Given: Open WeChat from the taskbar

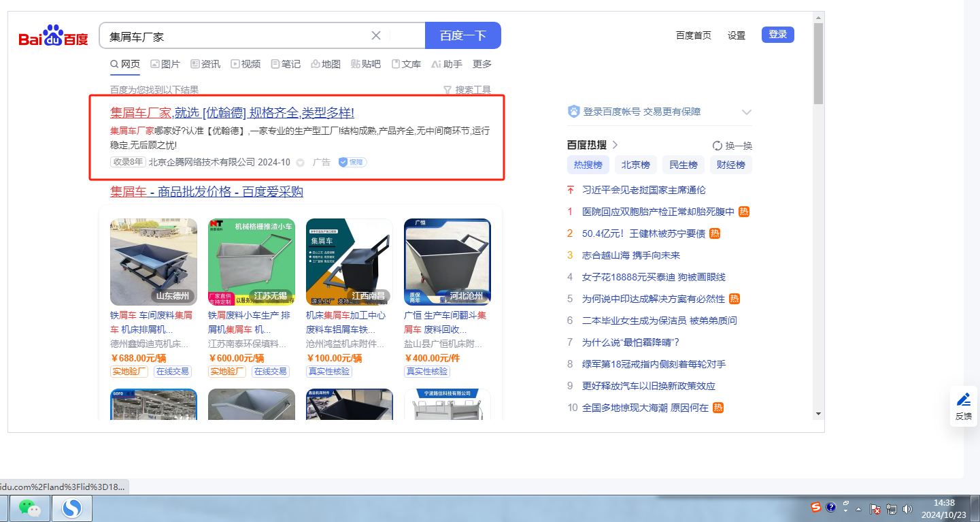Looking at the screenshot, I should click(29, 508).
